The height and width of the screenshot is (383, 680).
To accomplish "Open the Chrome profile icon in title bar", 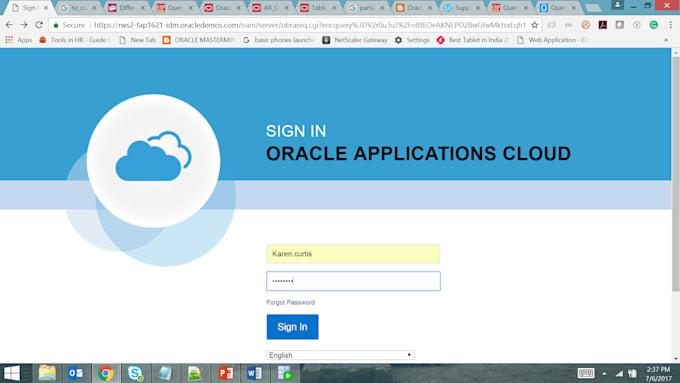I will [x=617, y=5].
